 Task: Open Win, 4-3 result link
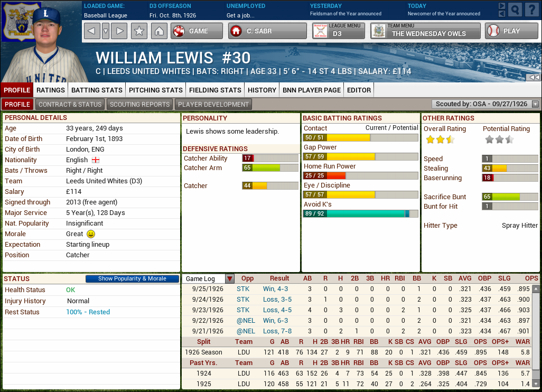(276, 289)
